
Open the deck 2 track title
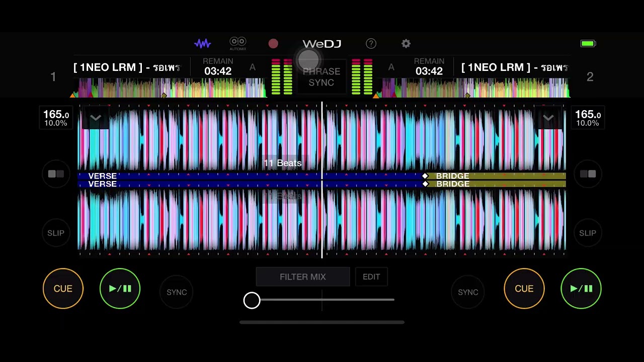514,67
